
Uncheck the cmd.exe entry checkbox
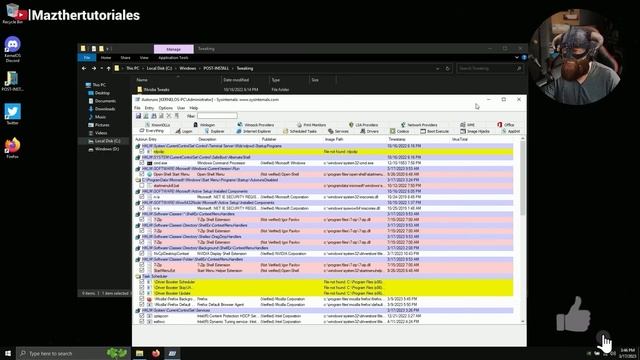142,163
